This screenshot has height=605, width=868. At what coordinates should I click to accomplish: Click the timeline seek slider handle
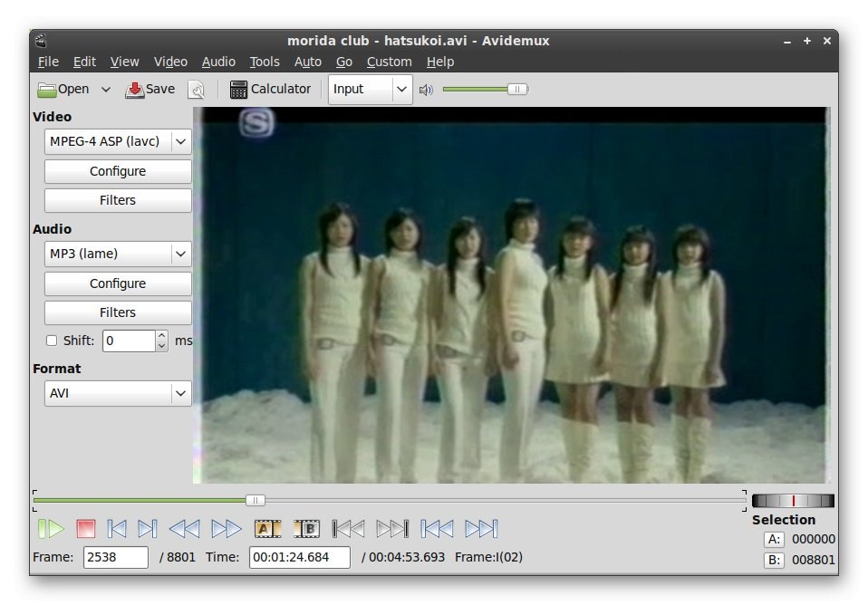[x=256, y=500]
